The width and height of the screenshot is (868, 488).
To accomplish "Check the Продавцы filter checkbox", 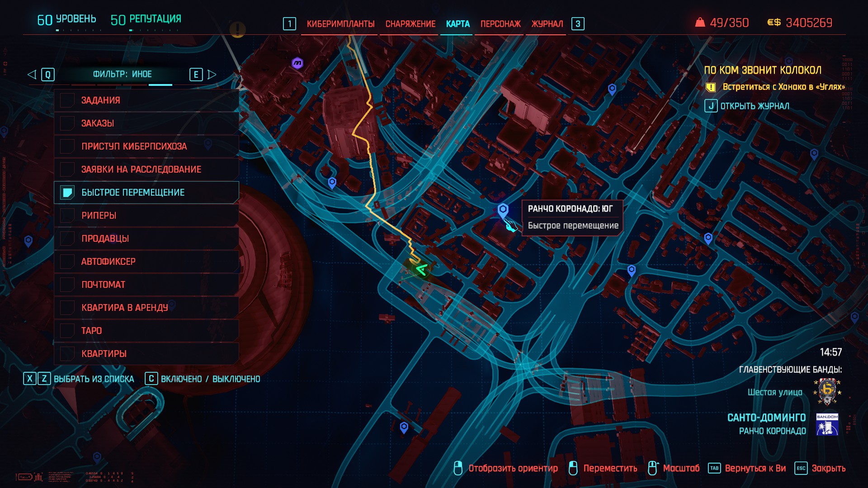I will [x=67, y=239].
